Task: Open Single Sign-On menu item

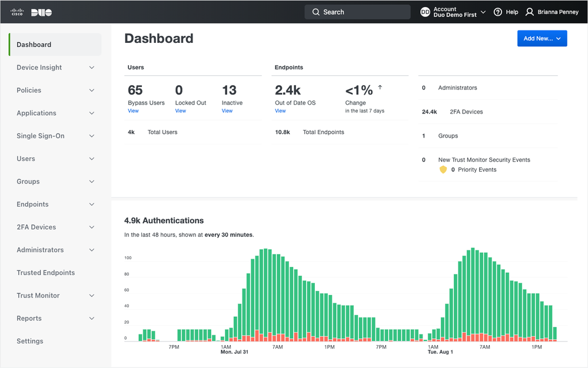Action: tap(41, 136)
